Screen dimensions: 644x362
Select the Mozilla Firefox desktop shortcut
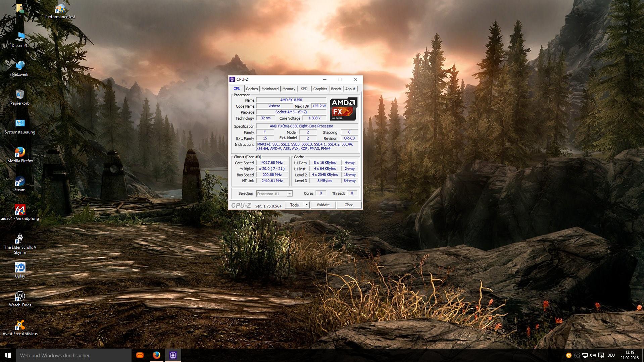(20, 155)
